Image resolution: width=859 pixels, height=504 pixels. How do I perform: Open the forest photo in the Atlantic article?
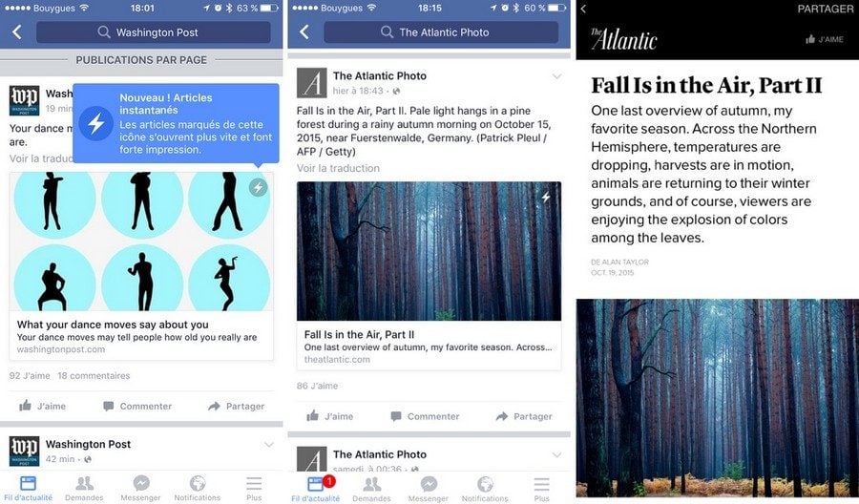click(x=717, y=398)
